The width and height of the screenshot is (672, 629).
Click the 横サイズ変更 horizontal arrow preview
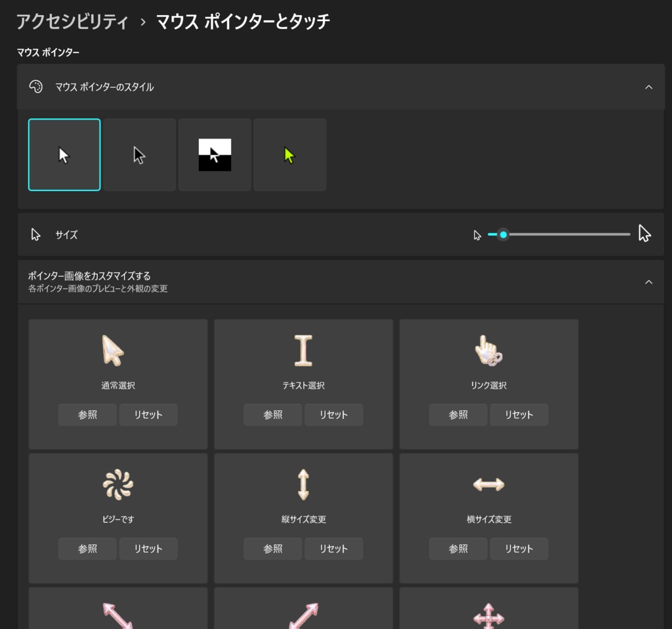pos(488,485)
